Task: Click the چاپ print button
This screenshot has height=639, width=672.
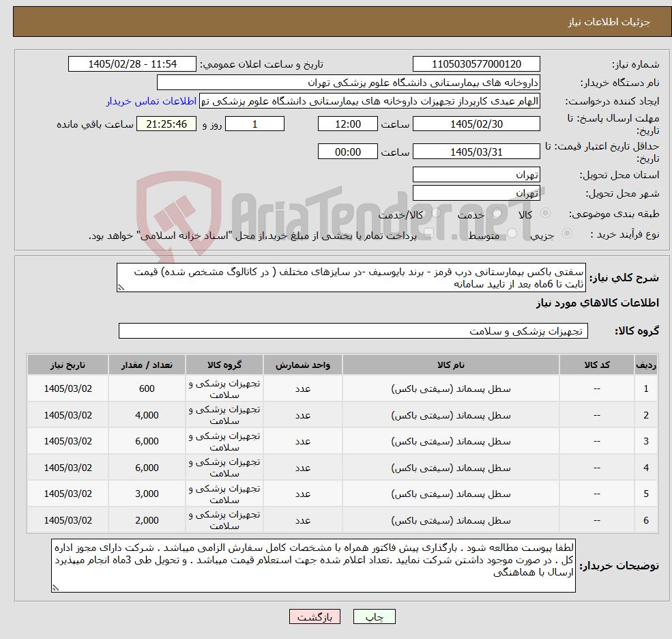Action: pos(374,616)
